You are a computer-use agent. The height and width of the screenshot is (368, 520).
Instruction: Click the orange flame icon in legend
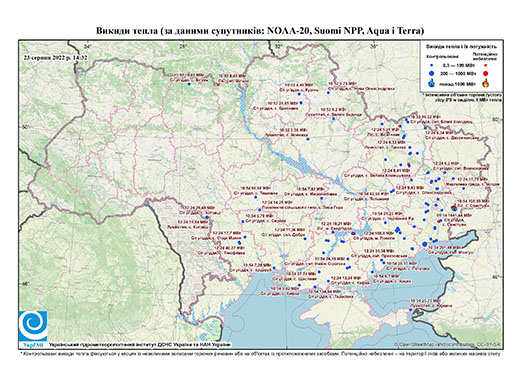click(486, 83)
